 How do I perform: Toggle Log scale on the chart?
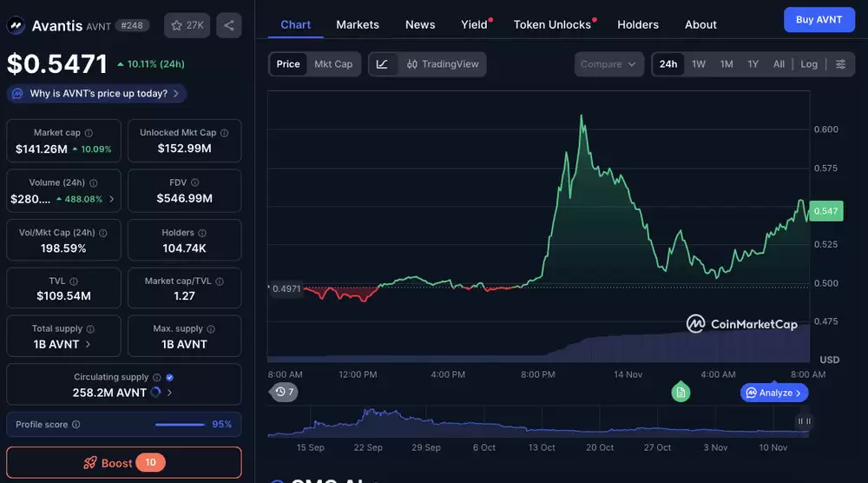coord(809,64)
